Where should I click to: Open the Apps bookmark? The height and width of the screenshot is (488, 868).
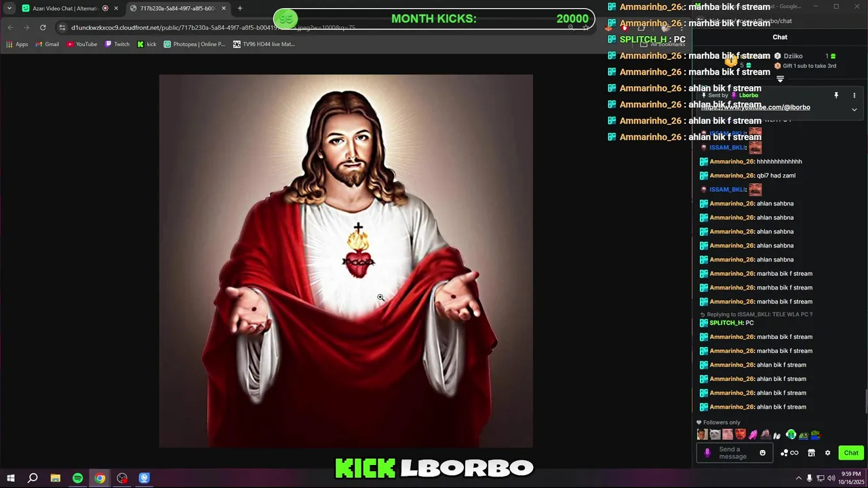tap(17, 44)
